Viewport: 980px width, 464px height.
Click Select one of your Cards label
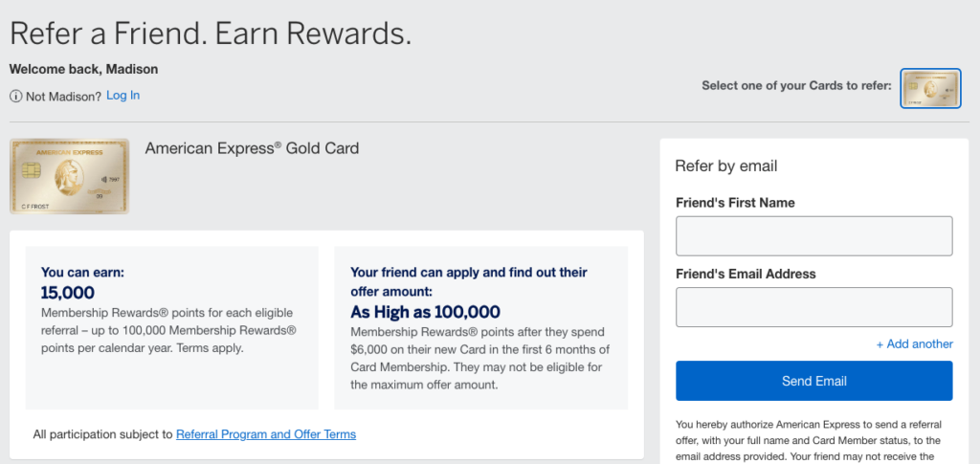point(796,85)
